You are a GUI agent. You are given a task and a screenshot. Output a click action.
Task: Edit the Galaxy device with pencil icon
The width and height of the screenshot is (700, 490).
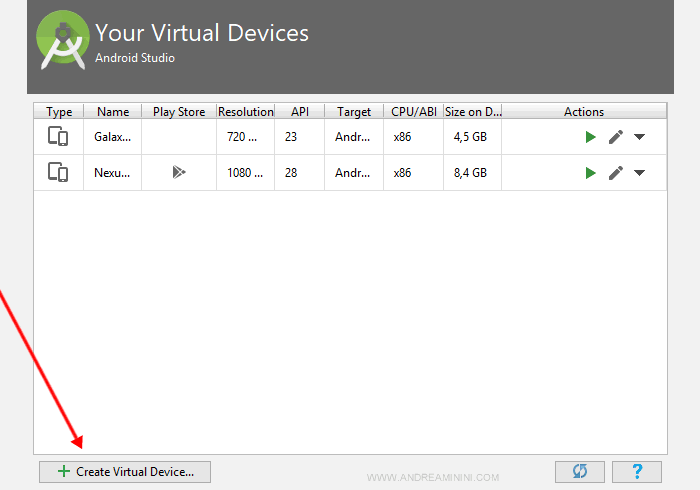[616, 137]
